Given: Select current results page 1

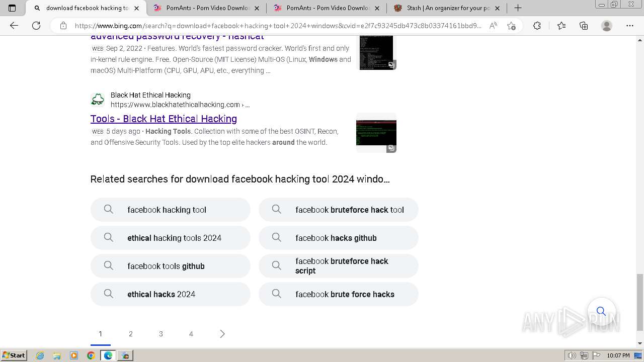Looking at the screenshot, I should pyautogui.click(x=101, y=334).
